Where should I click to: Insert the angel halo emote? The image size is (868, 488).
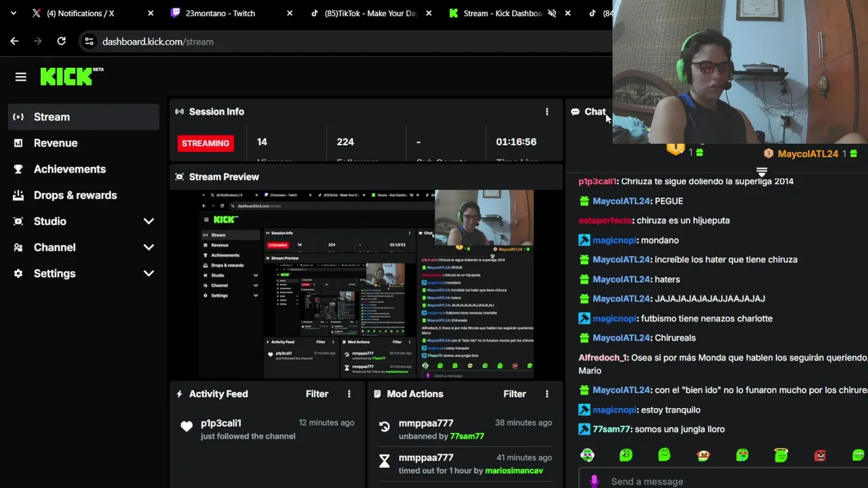pyautogui.click(x=781, y=455)
